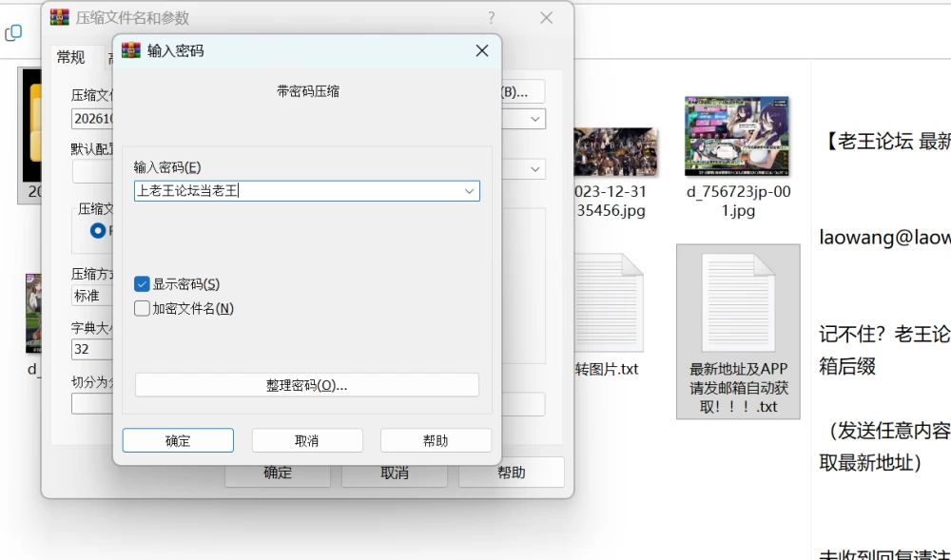Click the laowang@ email text in preview
Viewport: 951px width, 560px height.
pos(884,237)
